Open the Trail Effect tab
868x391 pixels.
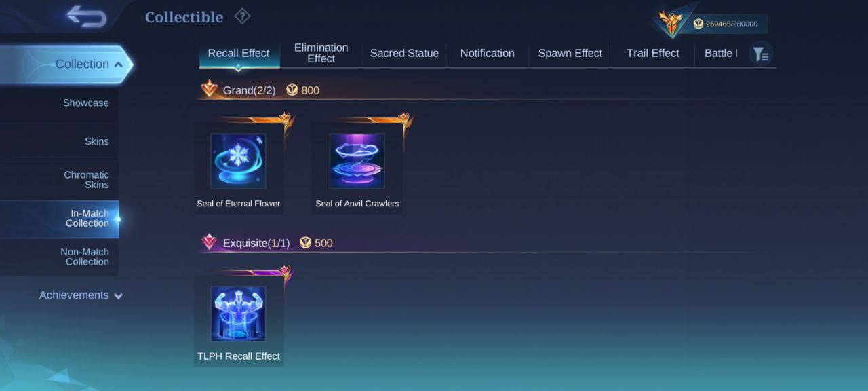tap(653, 53)
